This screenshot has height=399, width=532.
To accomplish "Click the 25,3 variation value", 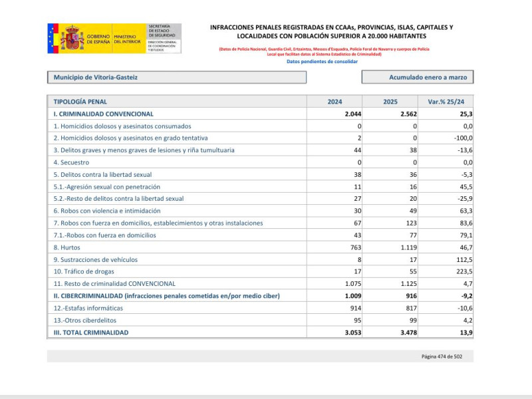I will [x=466, y=114].
